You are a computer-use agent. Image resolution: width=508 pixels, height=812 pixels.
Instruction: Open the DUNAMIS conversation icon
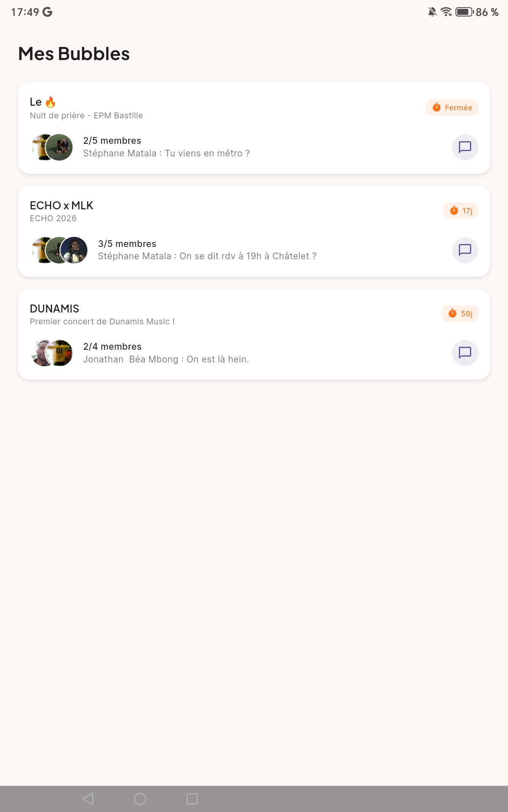pyautogui.click(x=464, y=353)
